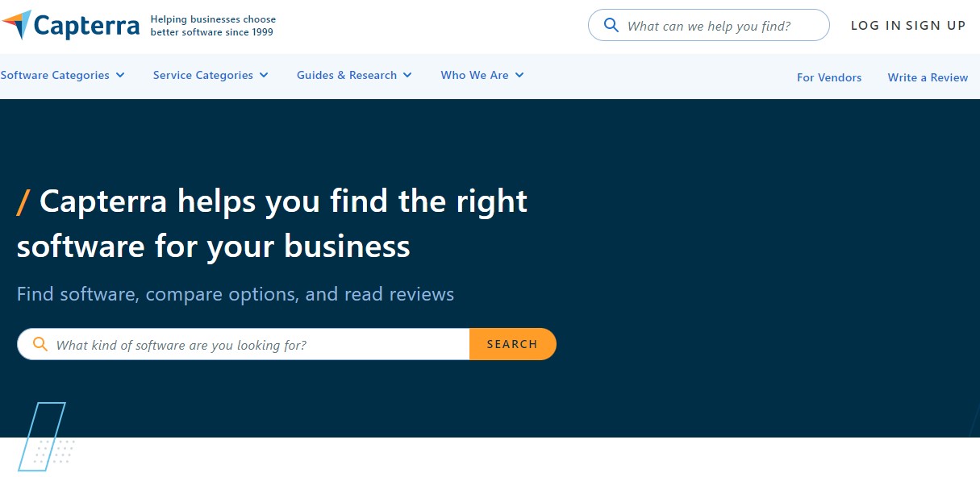Image resolution: width=980 pixels, height=477 pixels.
Task: Open the Write a Review link
Action: 928,77
